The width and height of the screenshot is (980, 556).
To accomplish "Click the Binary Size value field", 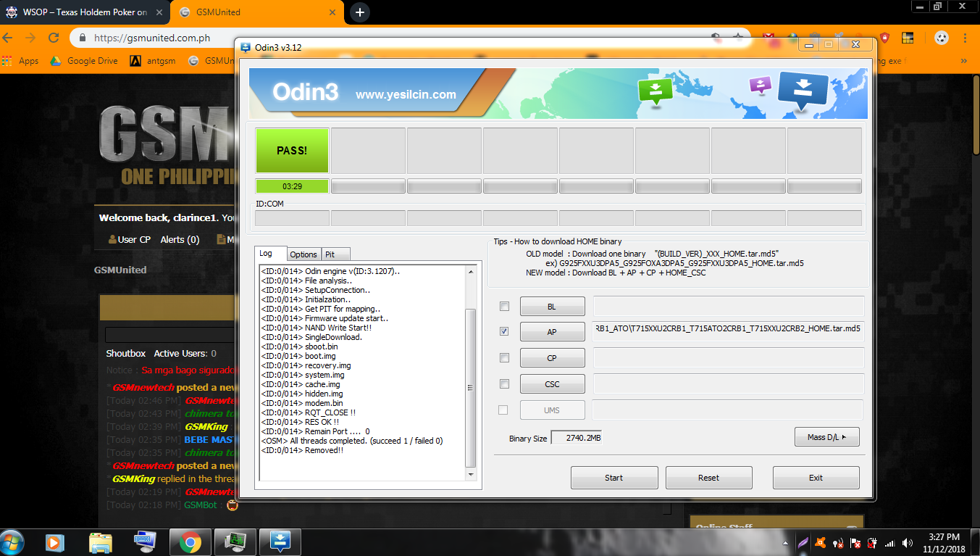I will coord(576,438).
